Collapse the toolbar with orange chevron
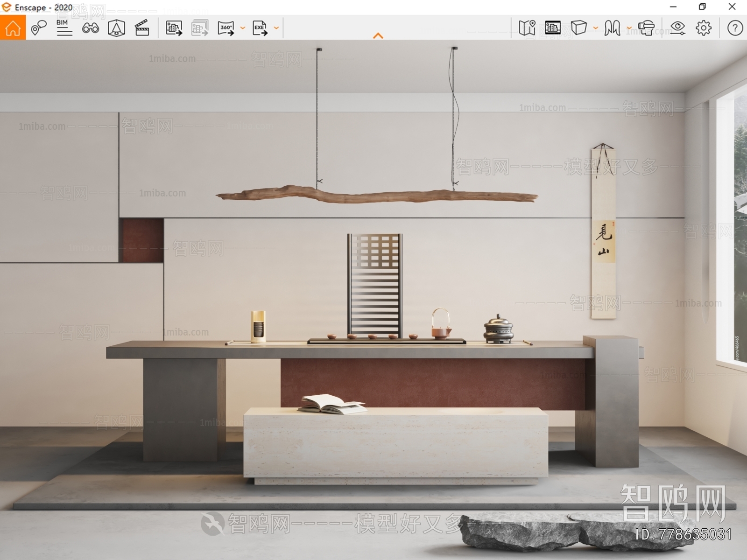The height and width of the screenshot is (560, 747). tap(378, 35)
